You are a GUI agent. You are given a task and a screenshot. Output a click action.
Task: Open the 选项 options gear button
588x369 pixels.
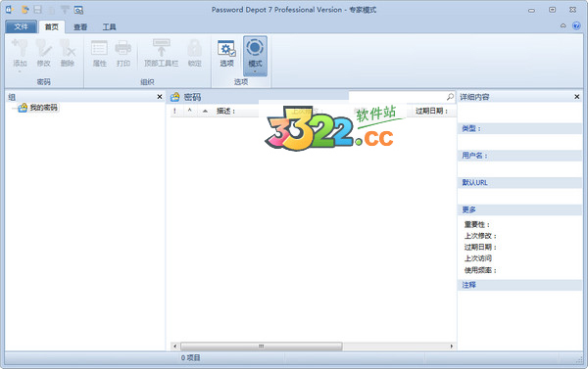click(x=226, y=53)
